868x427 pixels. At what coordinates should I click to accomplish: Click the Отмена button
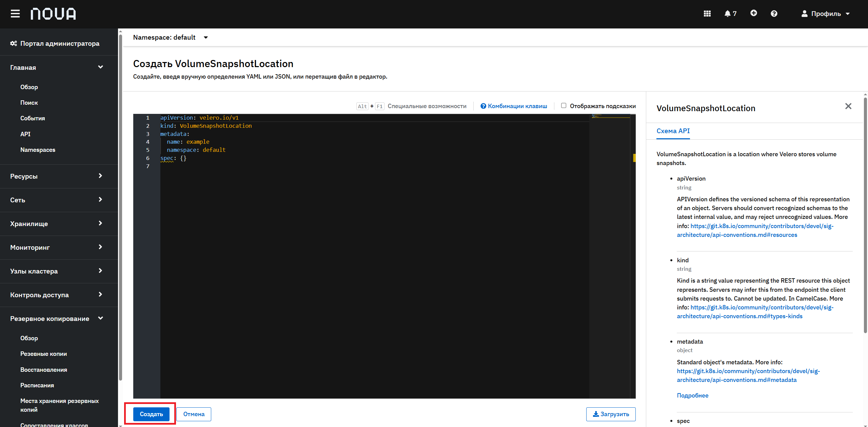194,414
